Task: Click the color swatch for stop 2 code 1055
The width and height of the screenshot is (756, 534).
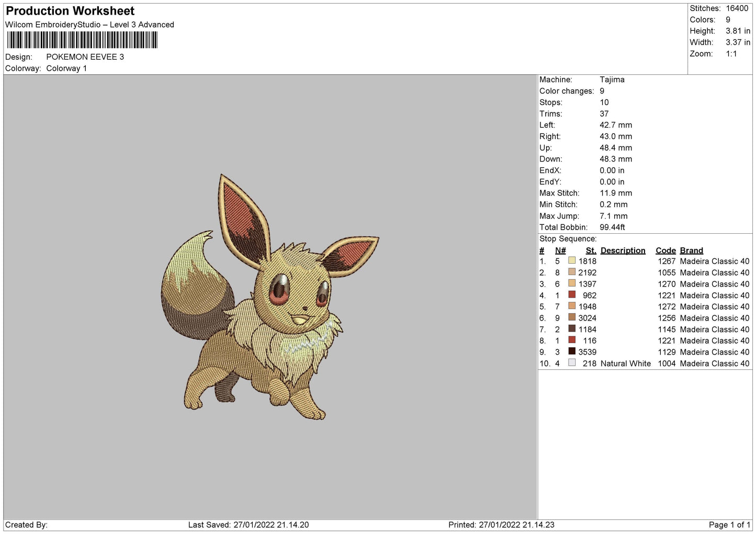Action: click(572, 272)
